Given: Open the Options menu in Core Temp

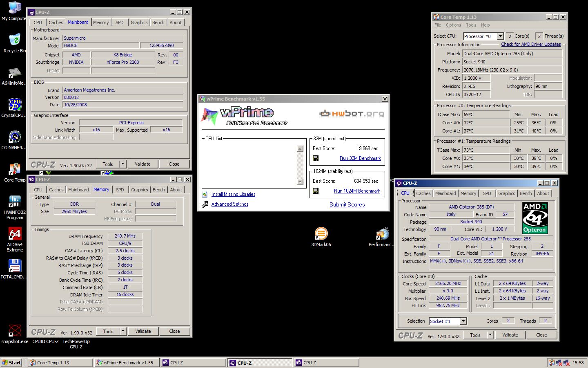Looking at the screenshot, I should tap(453, 25).
